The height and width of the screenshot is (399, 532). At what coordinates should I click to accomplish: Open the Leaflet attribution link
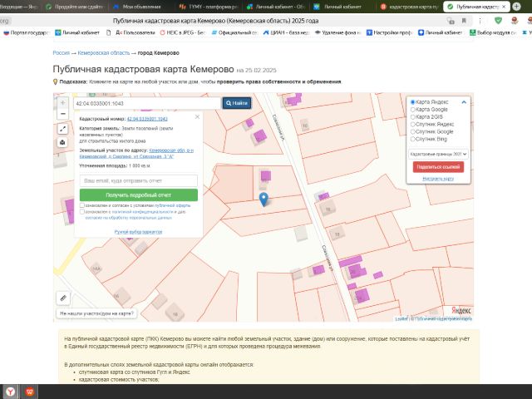(401, 318)
